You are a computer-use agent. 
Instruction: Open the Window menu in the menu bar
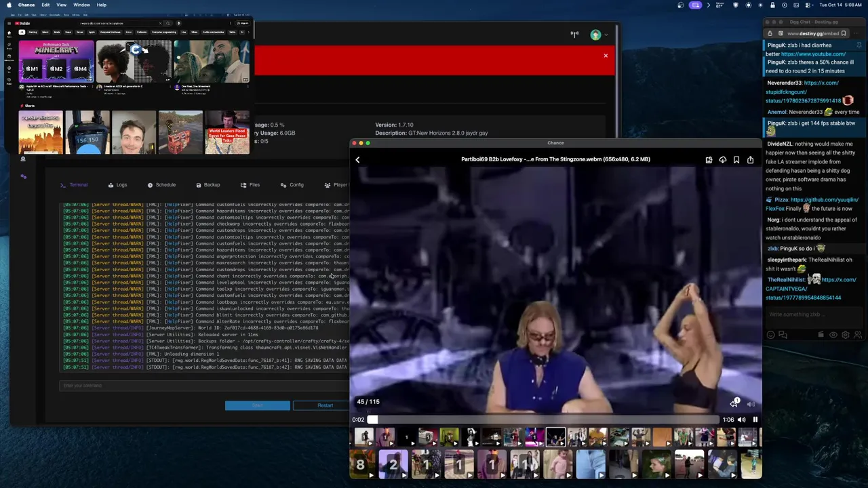[x=81, y=5]
